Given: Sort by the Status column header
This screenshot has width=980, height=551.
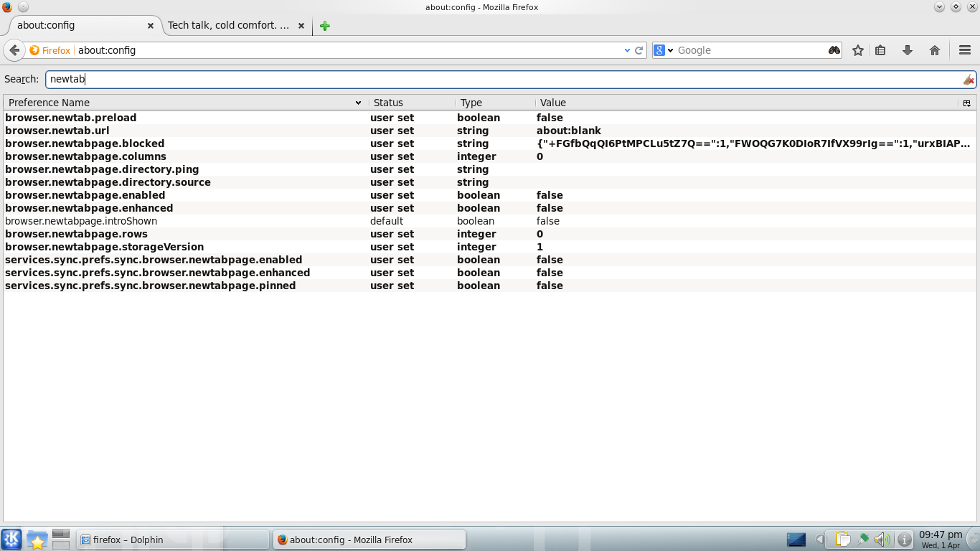Looking at the screenshot, I should pyautogui.click(x=413, y=103).
